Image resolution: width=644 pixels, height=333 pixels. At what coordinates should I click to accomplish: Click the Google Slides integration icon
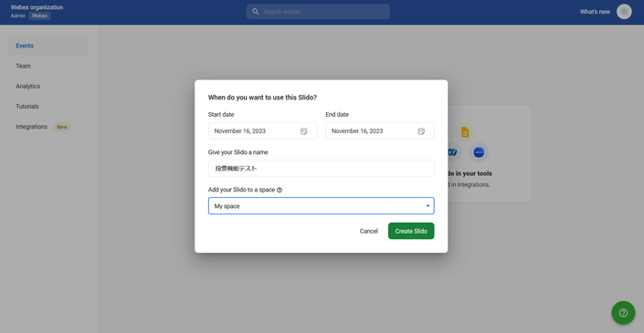465,132
